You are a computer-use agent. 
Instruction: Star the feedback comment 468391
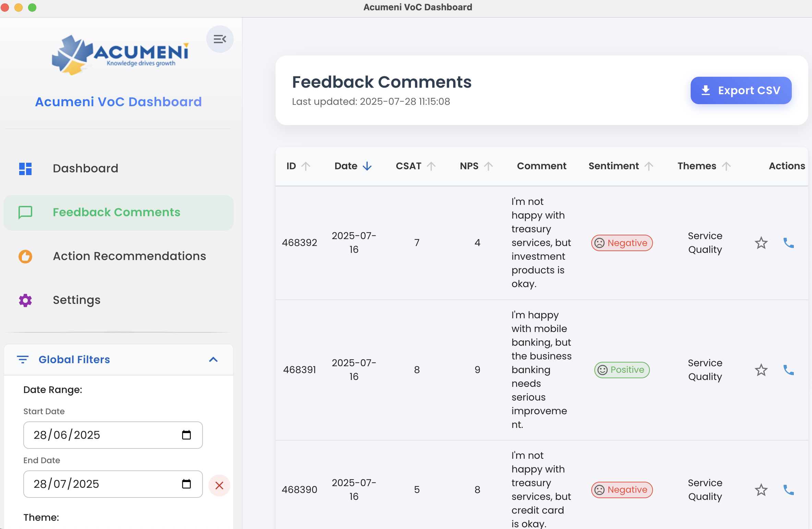point(761,370)
